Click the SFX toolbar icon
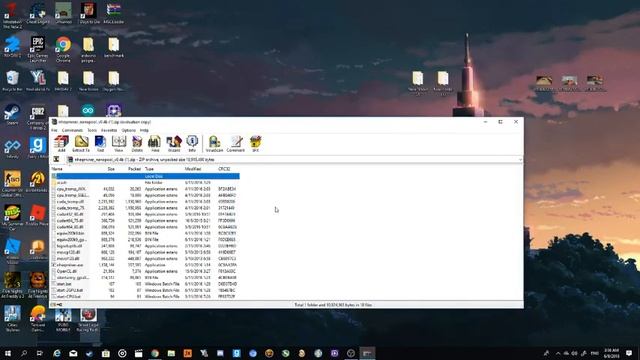The width and height of the screenshot is (640, 360). click(256, 144)
